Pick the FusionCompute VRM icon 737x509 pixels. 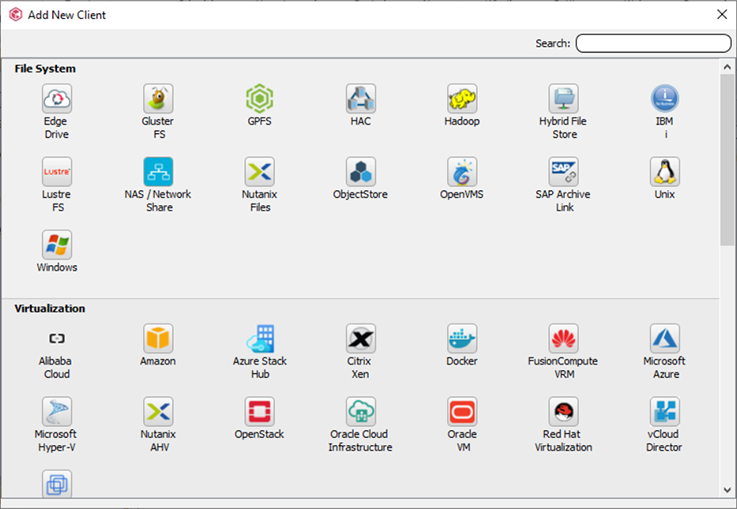coord(564,338)
